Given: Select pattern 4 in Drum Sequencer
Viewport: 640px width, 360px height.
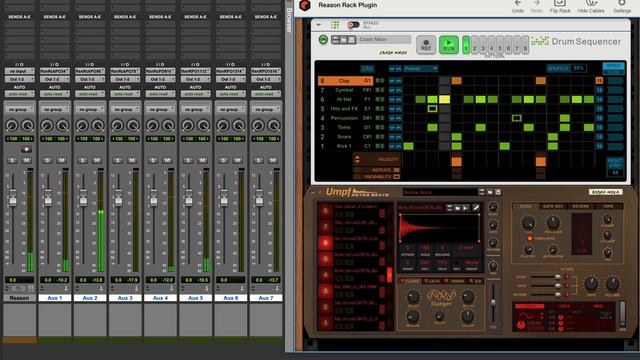Looking at the screenshot, I should (491, 45).
